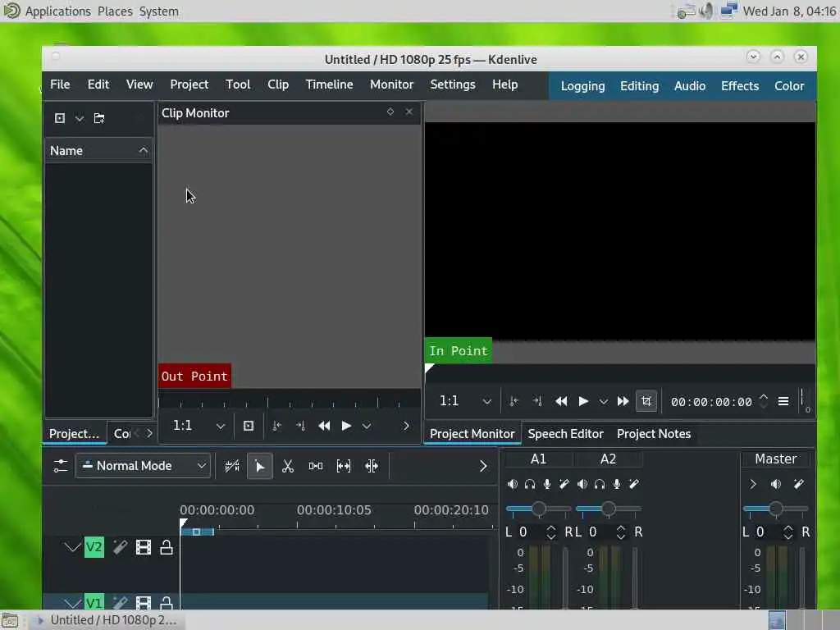Expand Master mixer arrow
840x630 pixels.
click(753, 484)
